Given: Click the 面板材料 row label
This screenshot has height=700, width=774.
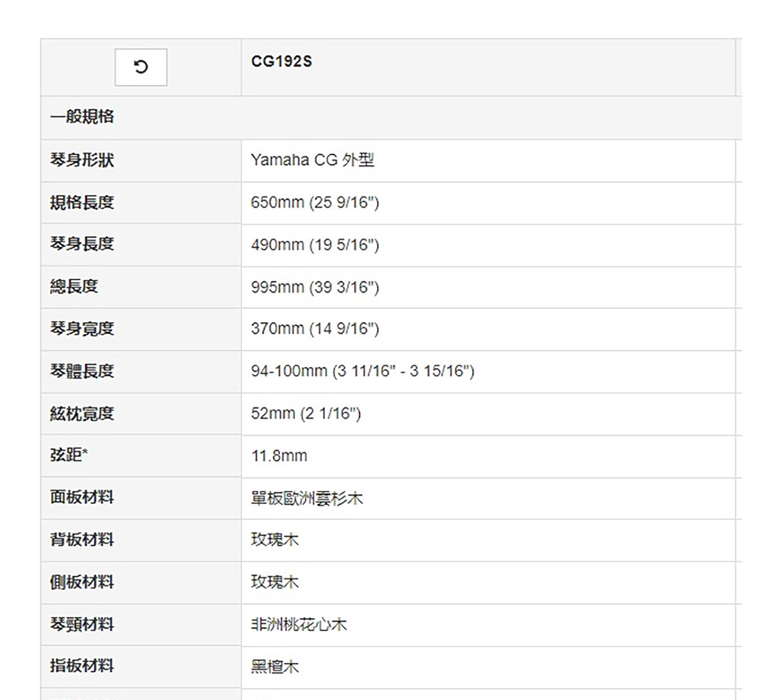Looking at the screenshot, I should coord(82,498).
